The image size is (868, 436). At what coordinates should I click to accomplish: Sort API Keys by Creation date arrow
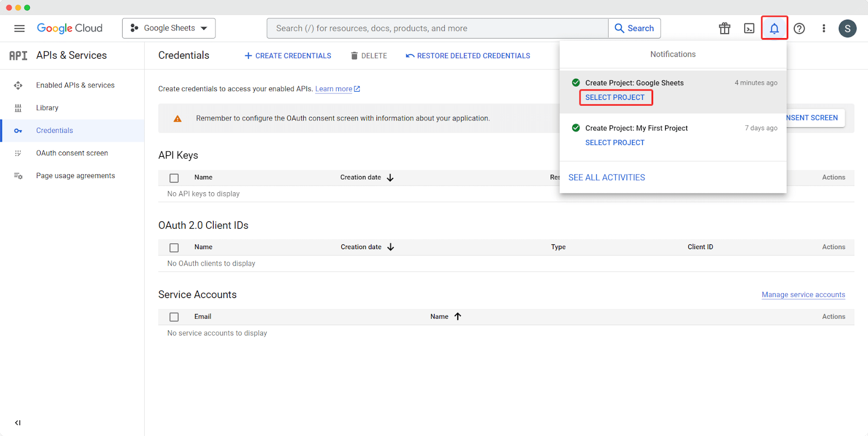[x=390, y=178]
